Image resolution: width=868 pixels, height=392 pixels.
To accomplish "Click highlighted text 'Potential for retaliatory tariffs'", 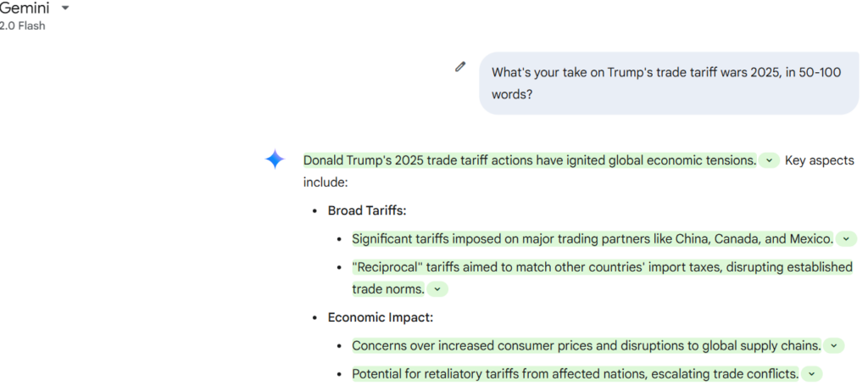I will 576,374.
